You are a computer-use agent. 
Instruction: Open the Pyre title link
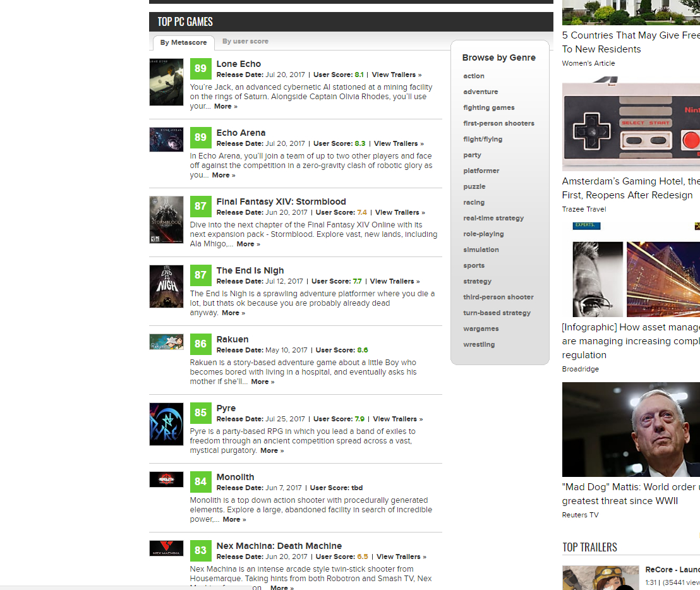pos(226,408)
